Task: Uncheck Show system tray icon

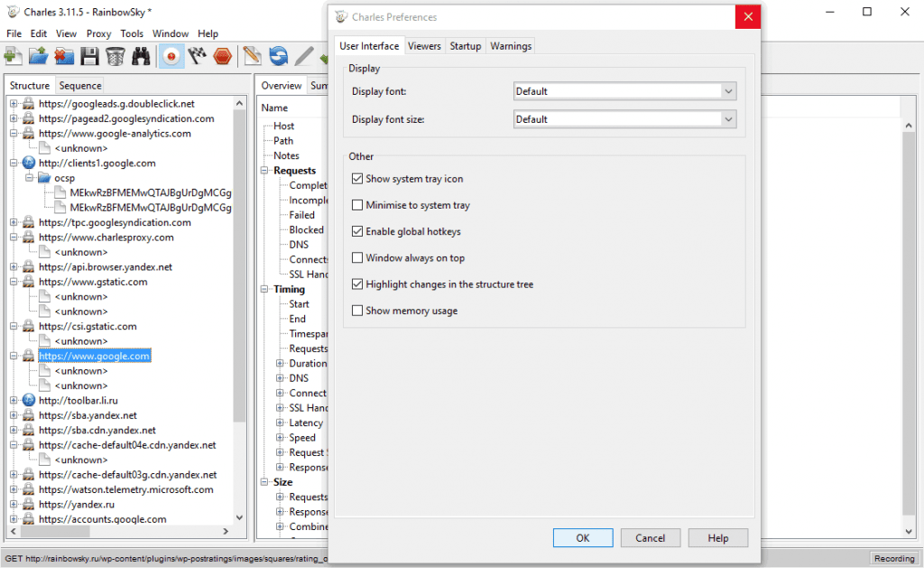Action: pyautogui.click(x=357, y=179)
